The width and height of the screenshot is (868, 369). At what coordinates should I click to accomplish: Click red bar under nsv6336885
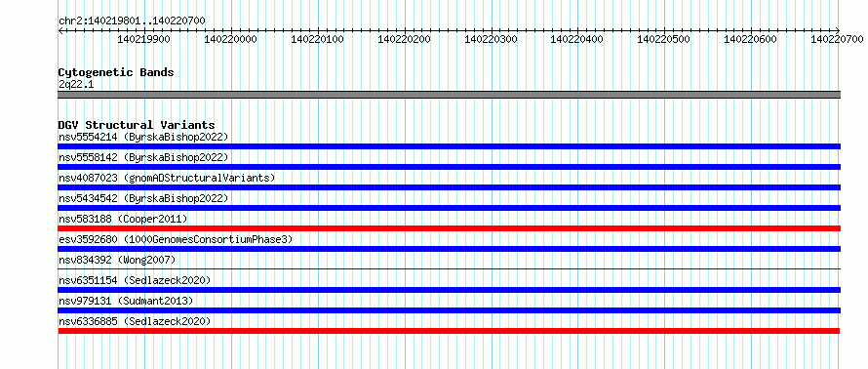pyautogui.click(x=449, y=331)
